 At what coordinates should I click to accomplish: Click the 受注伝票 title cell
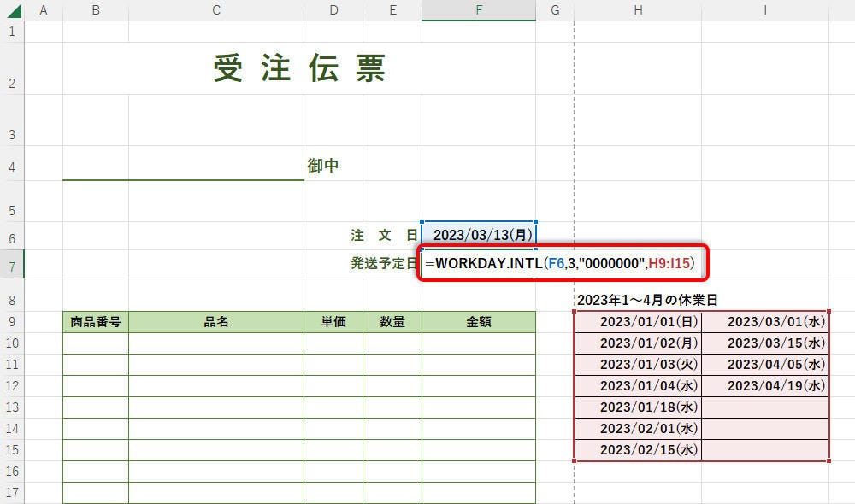tap(299, 69)
